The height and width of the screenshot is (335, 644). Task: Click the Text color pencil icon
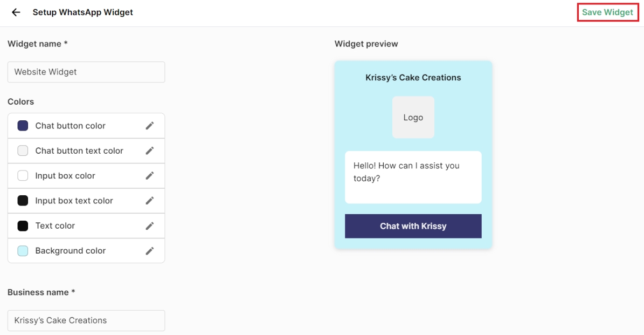pyautogui.click(x=150, y=225)
